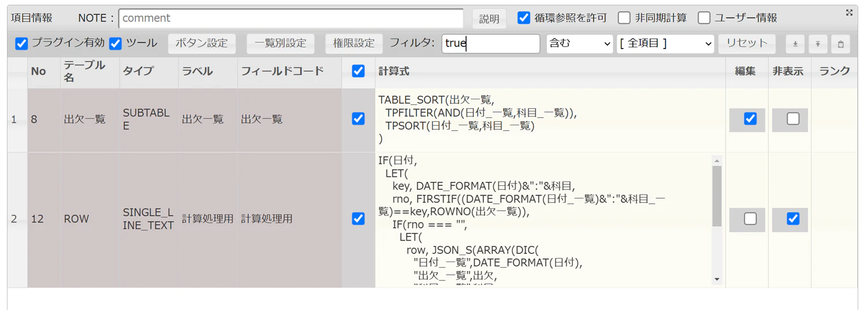
Task: Click the 項目情報 title text
Action: [x=32, y=18]
